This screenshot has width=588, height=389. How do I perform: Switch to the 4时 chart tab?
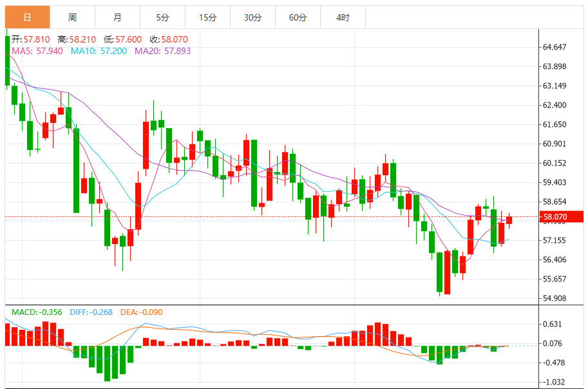pyautogui.click(x=343, y=17)
